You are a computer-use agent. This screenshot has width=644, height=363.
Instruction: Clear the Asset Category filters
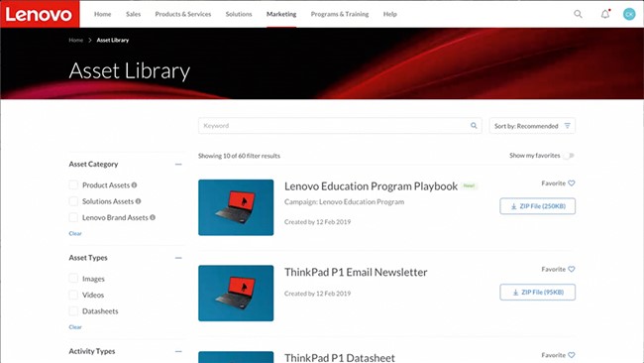(75, 233)
